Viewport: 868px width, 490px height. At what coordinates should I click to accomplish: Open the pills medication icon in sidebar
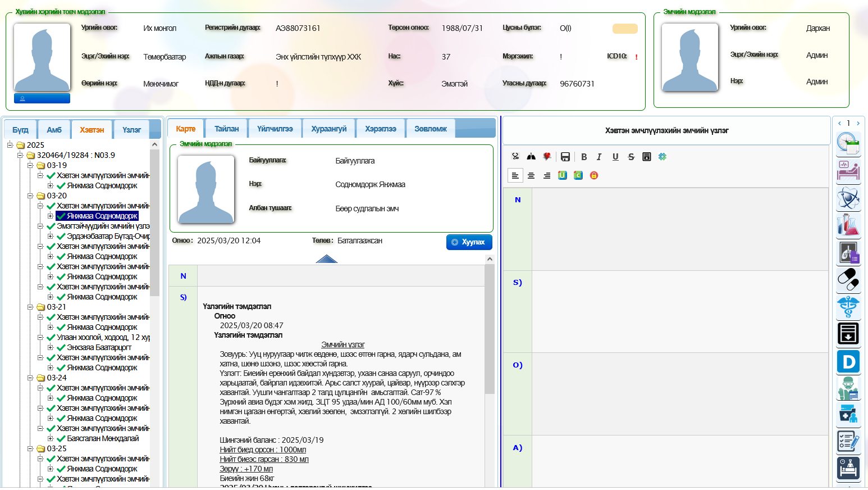click(848, 279)
